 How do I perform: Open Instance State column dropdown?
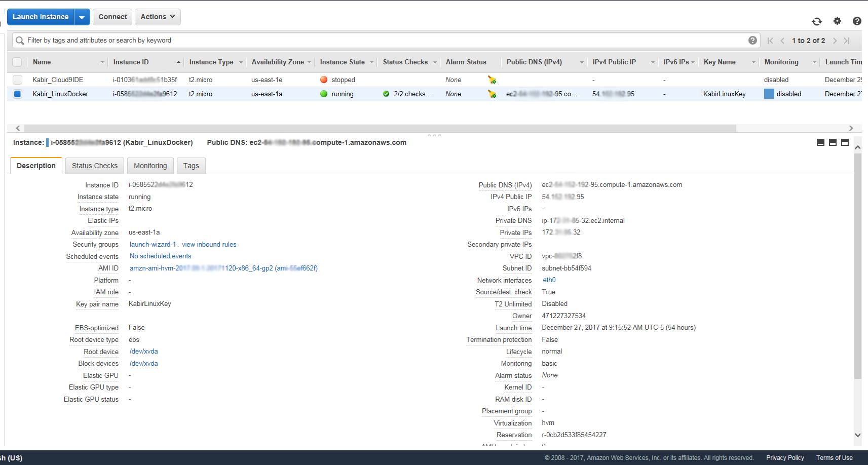click(371, 62)
